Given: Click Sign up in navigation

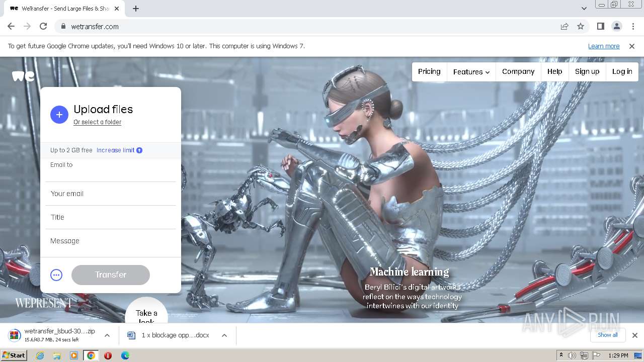Looking at the screenshot, I should coord(587,71).
